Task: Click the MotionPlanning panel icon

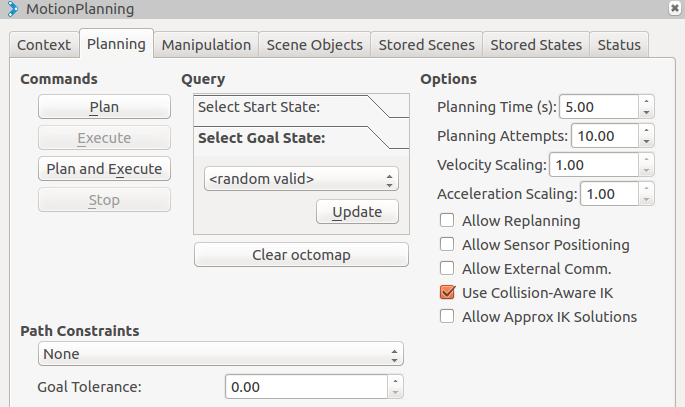Action: pyautogui.click(x=11, y=9)
